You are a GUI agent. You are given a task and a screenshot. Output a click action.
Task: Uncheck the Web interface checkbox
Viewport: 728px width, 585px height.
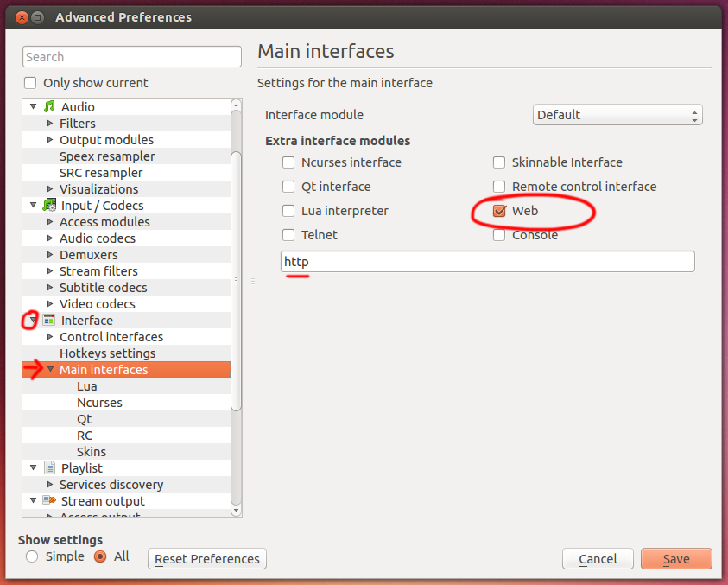(499, 211)
